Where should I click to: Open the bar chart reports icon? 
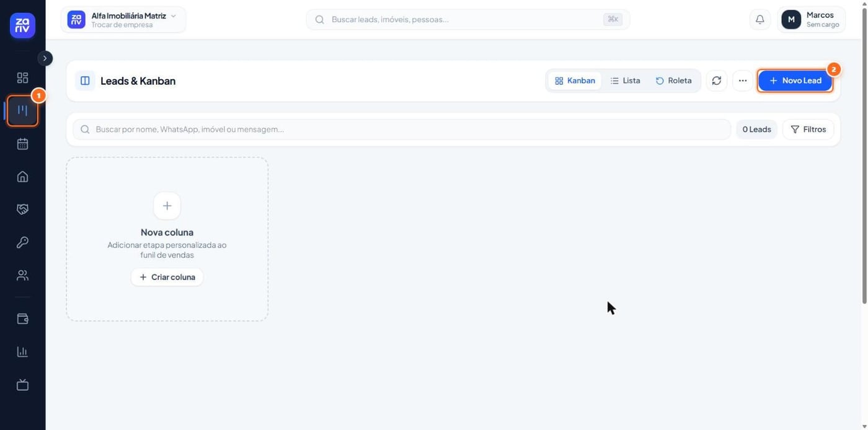(x=22, y=352)
